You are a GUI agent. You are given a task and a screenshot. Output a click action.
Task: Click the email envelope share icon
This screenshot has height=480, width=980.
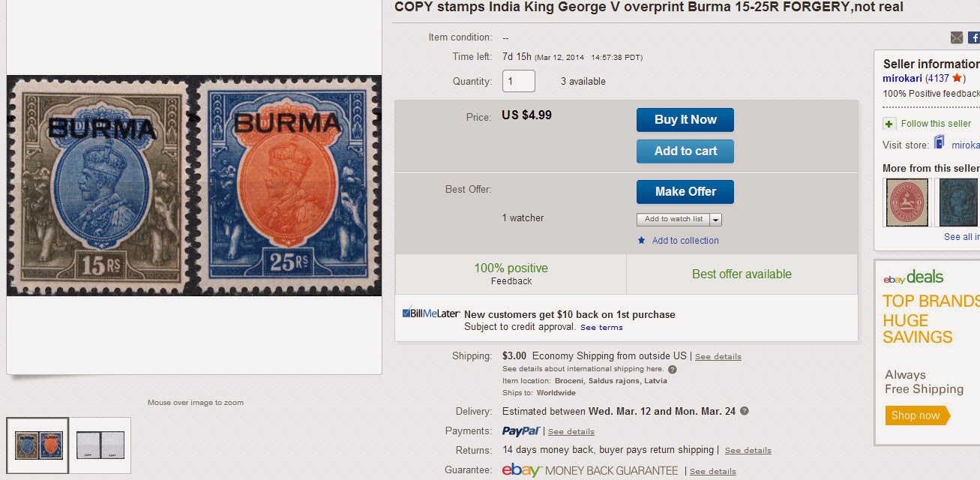[x=957, y=37]
